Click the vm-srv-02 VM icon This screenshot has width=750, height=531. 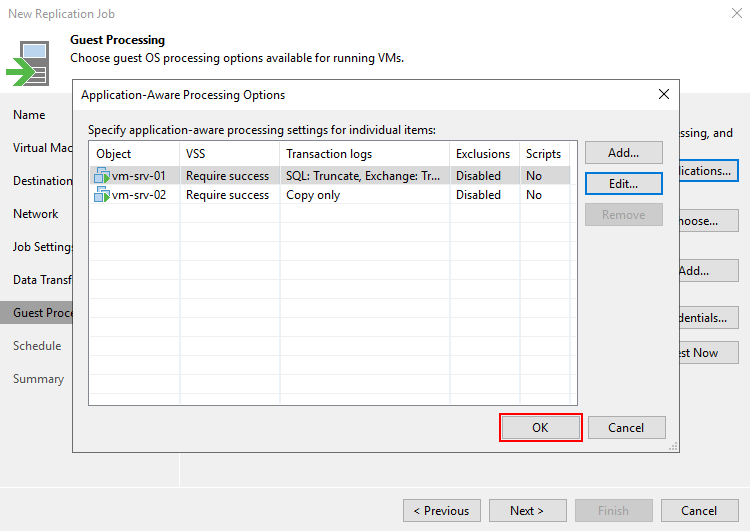click(101, 195)
